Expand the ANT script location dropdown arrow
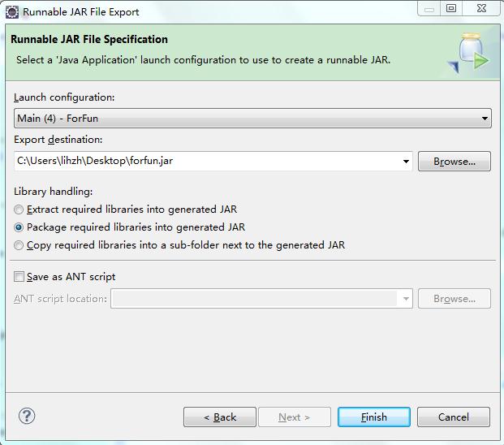This screenshot has width=504, height=445. tap(406, 299)
